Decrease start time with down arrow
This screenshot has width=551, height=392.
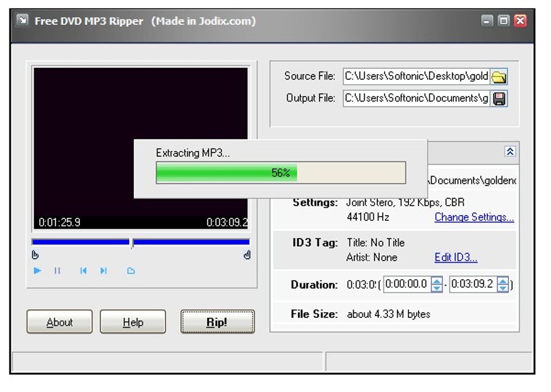click(x=437, y=288)
